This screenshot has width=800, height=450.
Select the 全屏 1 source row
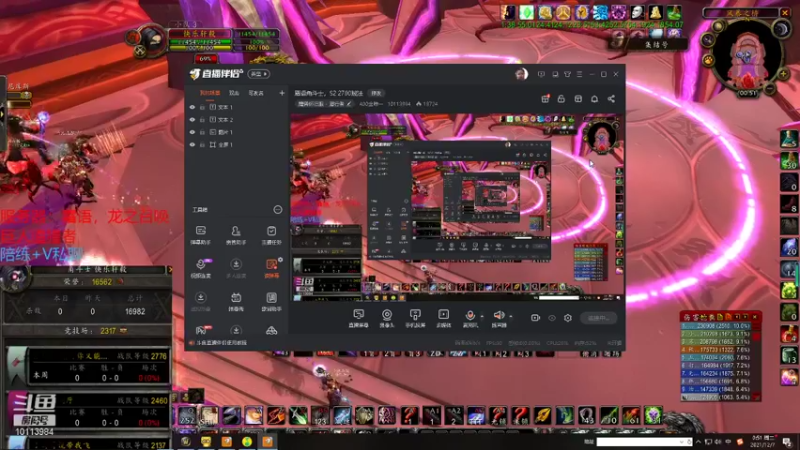pyautogui.click(x=237, y=144)
